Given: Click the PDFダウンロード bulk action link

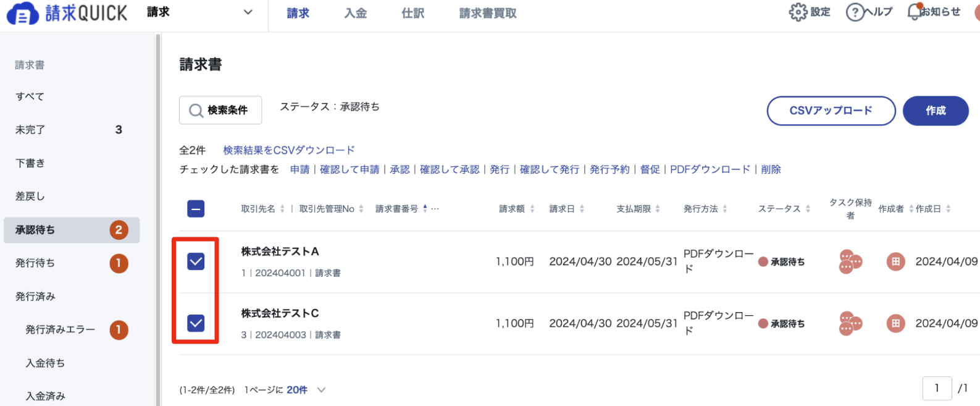Looking at the screenshot, I should [x=710, y=169].
